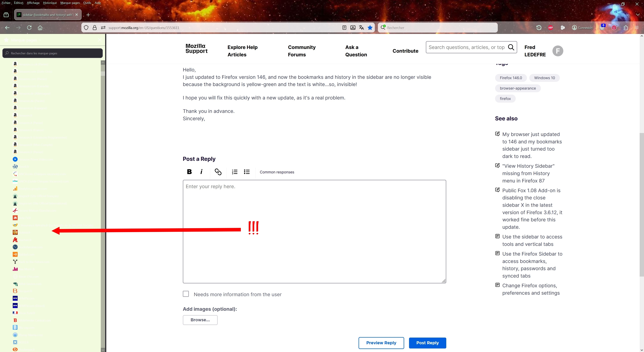Click the history clock toolbar icon

click(x=539, y=28)
